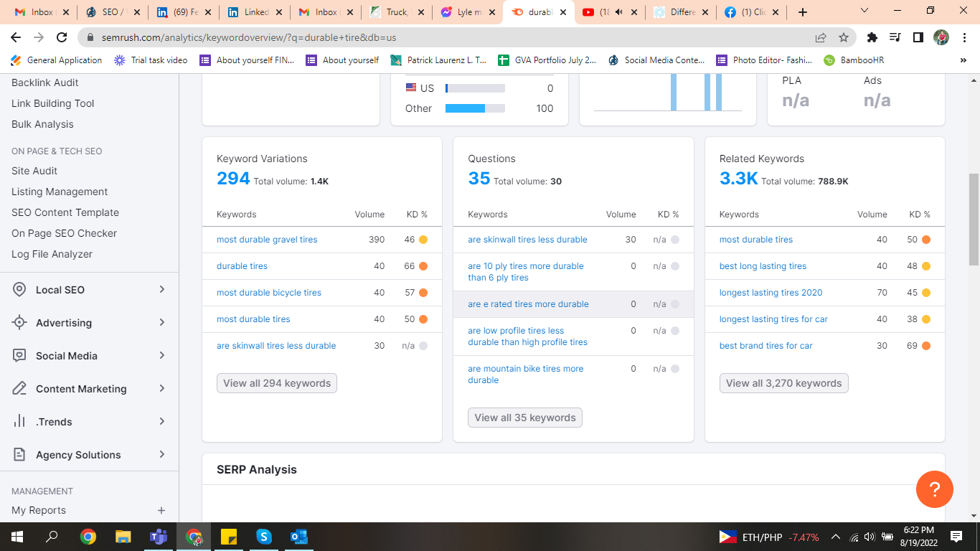This screenshot has width=980, height=551.
Task: Click the Local SEO location pin icon
Action: (x=20, y=290)
